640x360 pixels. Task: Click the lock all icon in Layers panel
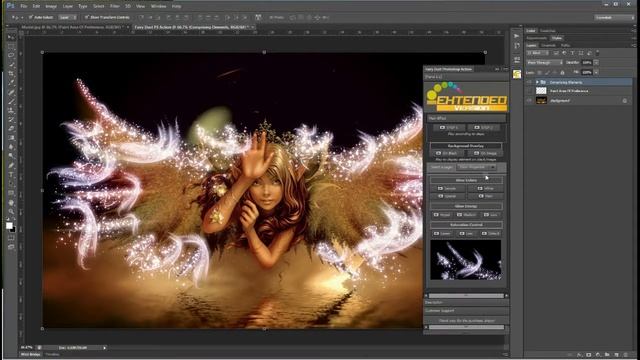(562, 72)
